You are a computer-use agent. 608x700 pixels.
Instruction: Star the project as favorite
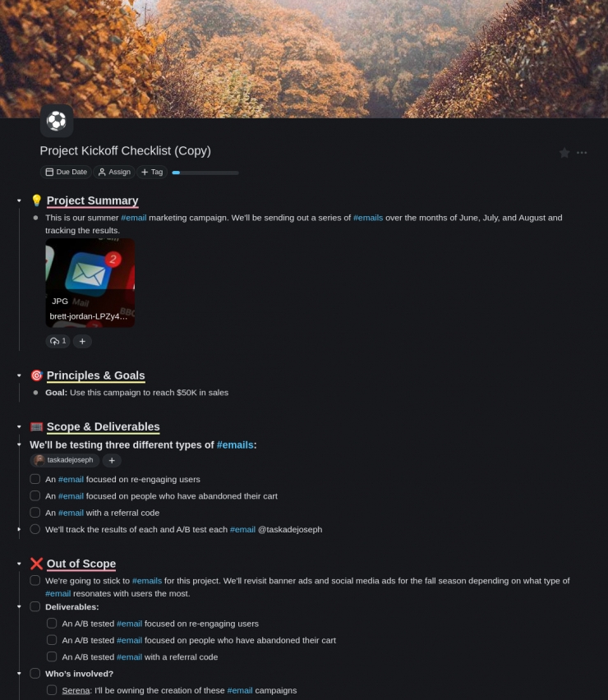564,153
